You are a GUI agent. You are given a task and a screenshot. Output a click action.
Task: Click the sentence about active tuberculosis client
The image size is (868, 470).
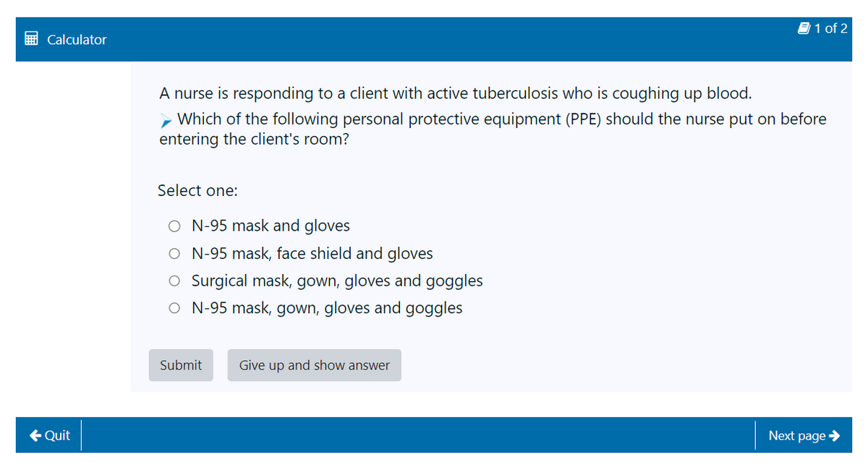click(x=456, y=93)
